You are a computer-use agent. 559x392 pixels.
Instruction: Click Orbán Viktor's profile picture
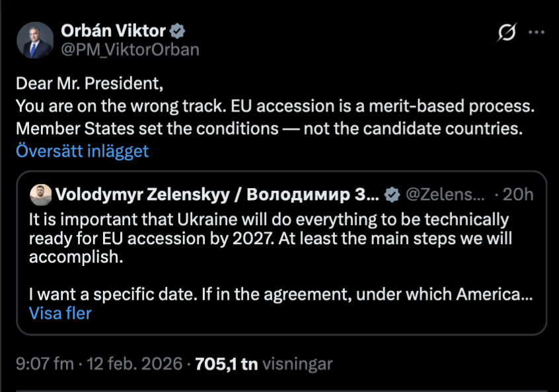(34, 40)
